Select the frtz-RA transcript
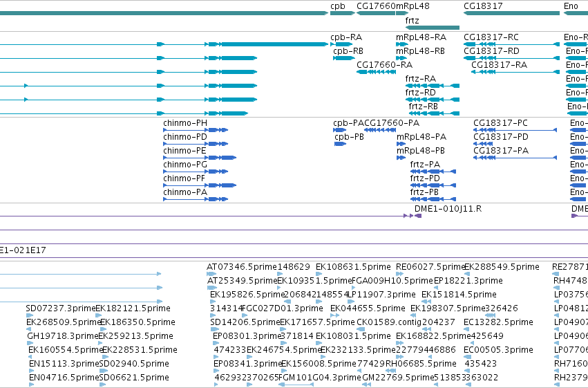This screenshot has height=388, width=588. pyautogui.click(x=433, y=86)
